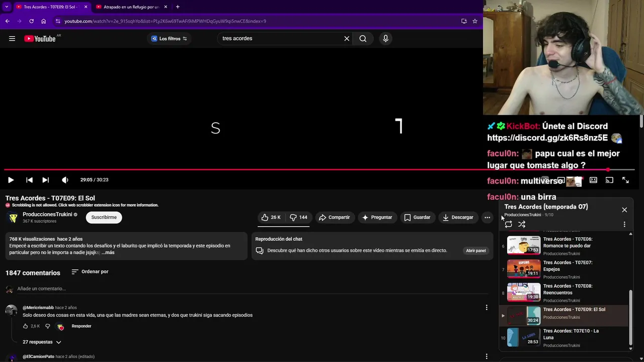
Task: Mute the video volume speaker icon
Action: [x=65, y=180]
